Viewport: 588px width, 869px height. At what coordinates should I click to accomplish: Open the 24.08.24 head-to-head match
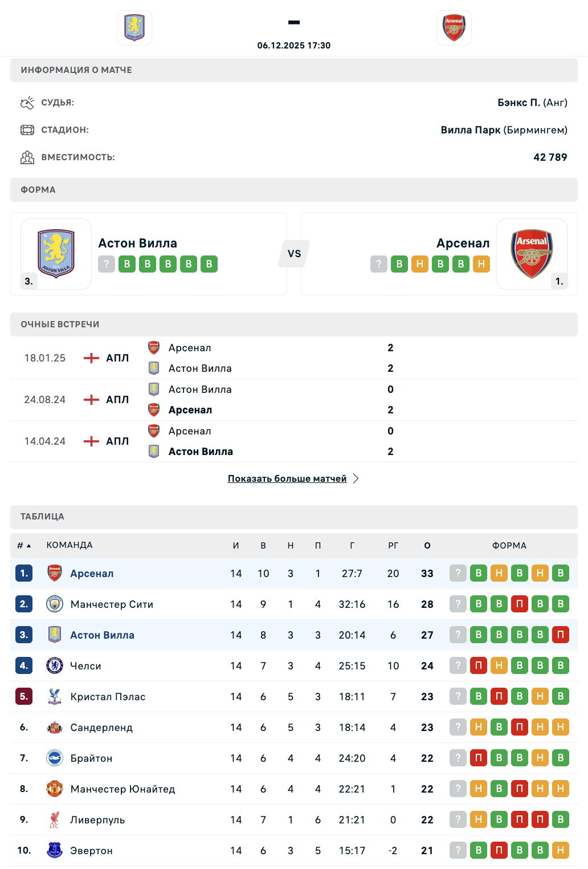tap(44, 400)
